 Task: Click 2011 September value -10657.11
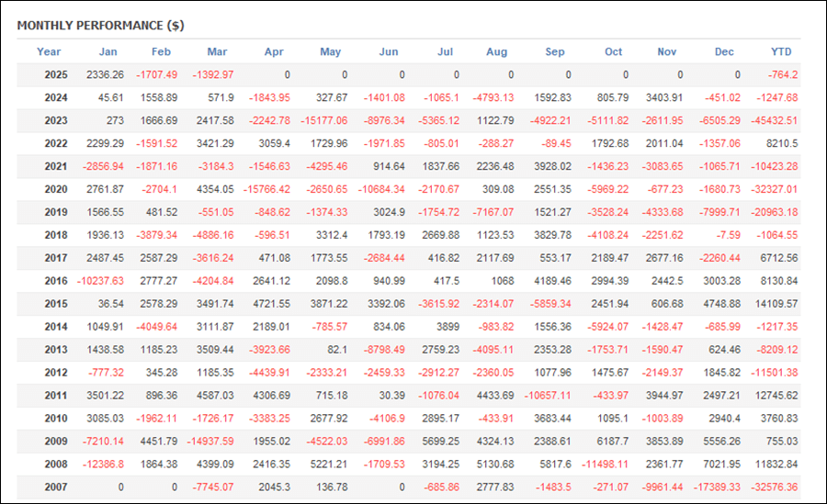(x=548, y=396)
